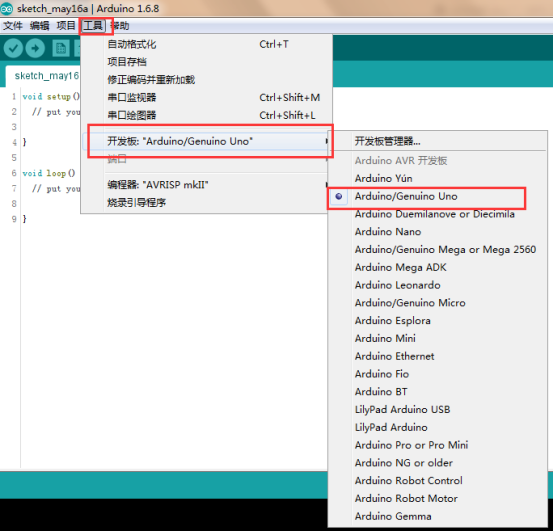Select Arduino NG or older board
This screenshot has height=532, width=554.
[438, 463]
